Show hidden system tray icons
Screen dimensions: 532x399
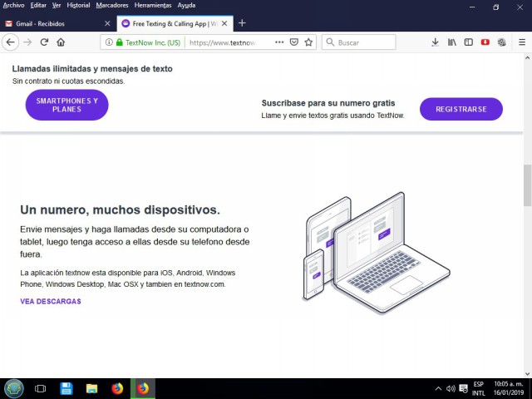(438, 389)
